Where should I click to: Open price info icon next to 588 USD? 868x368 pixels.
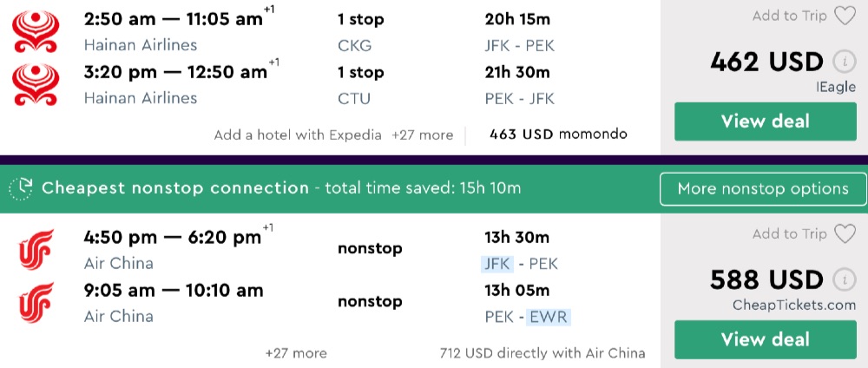pyautogui.click(x=842, y=280)
